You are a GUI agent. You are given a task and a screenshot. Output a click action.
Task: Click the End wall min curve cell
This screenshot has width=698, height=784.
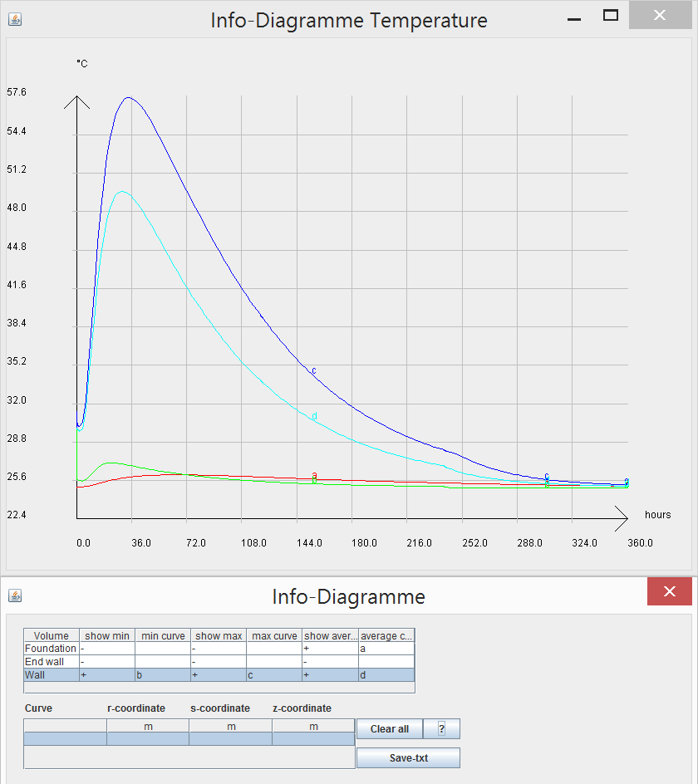click(x=163, y=661)
